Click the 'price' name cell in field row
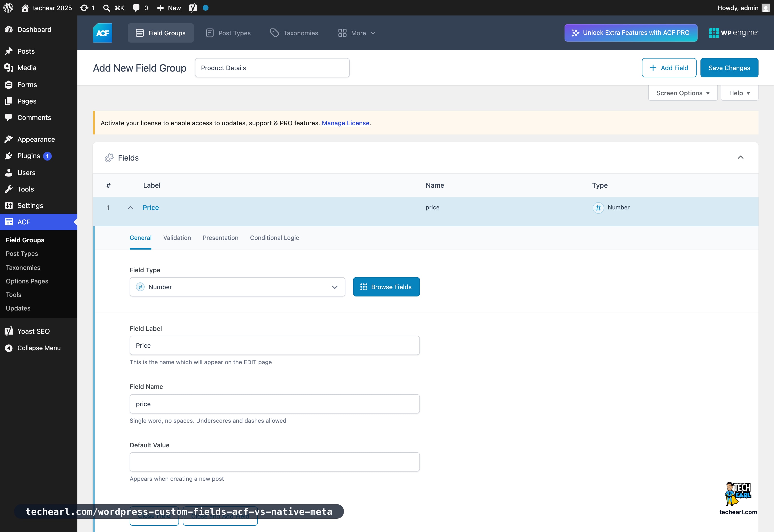Viewport: 774px width, 532px height. coord(432,207)
